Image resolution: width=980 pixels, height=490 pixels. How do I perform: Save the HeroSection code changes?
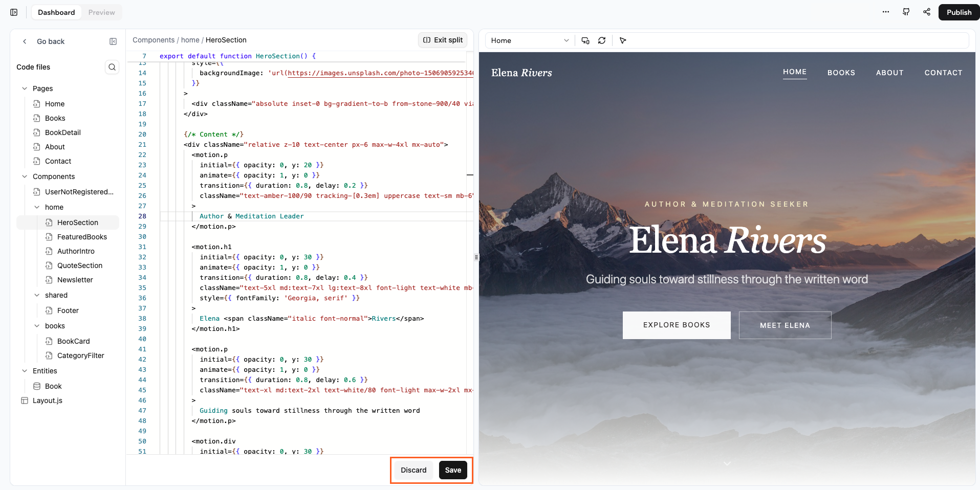click(x=452, y=470)
